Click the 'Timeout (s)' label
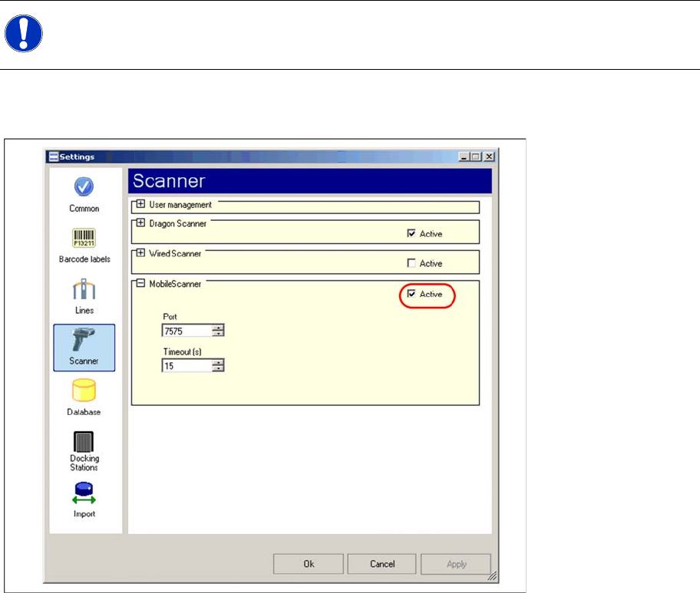This screenshot has height=593, width=700. click(182, 351)
